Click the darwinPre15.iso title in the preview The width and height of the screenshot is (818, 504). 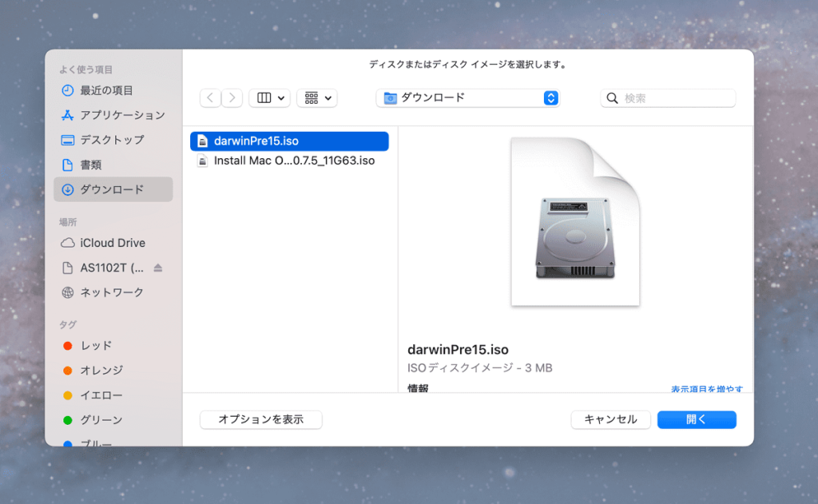point(458,350)
